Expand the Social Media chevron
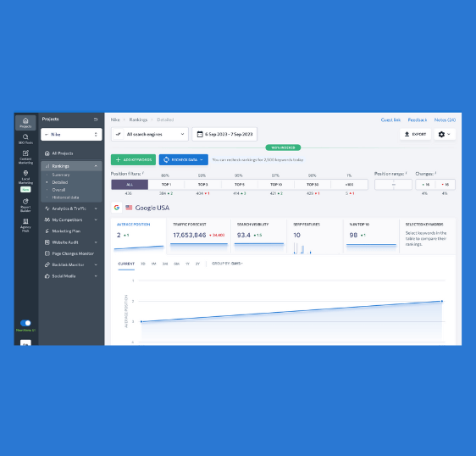The height and width of the screenshot is (456, 476). 96,275
